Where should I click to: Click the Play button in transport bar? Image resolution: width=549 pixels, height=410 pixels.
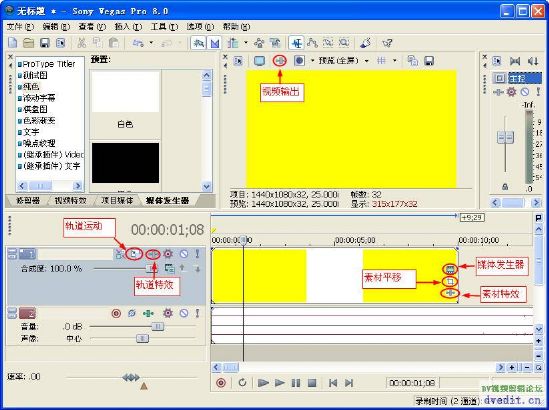click(x=279, y=383)
